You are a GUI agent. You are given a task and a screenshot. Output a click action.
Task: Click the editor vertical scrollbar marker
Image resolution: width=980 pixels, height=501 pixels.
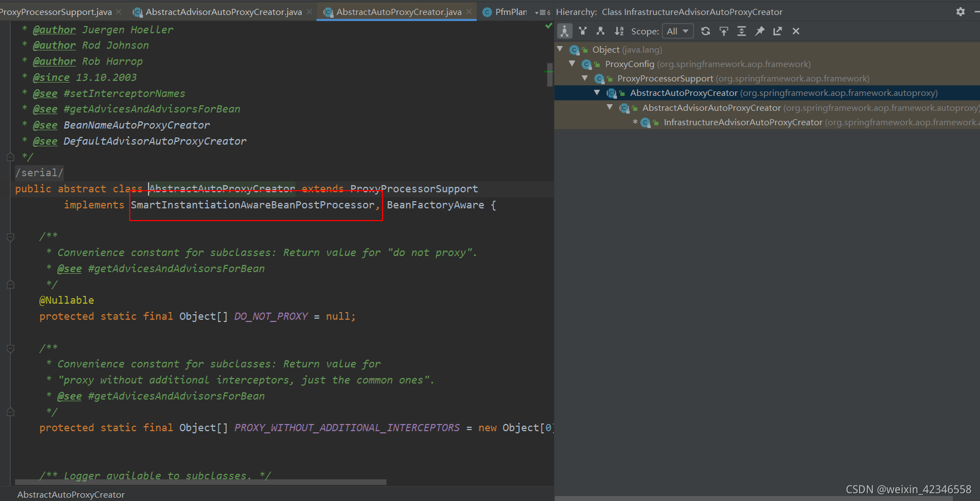(x=549, y=75)
